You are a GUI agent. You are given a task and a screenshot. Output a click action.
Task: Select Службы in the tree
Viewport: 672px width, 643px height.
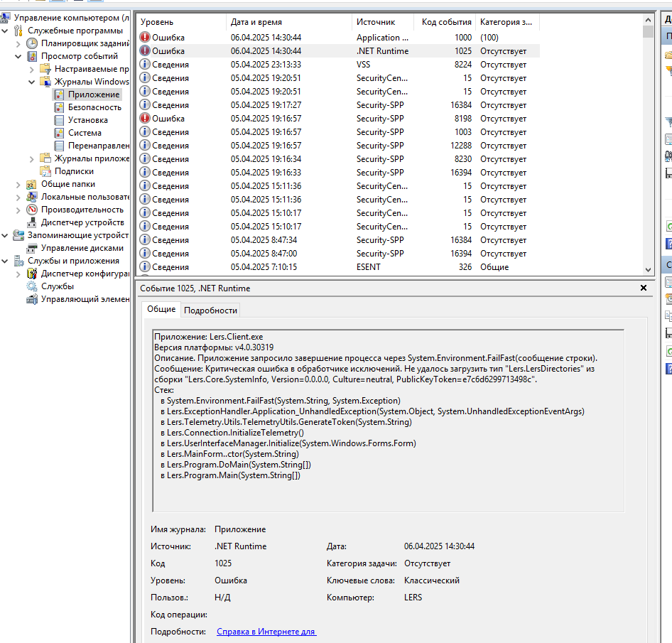pyautogui.click(x=58, y=286)
